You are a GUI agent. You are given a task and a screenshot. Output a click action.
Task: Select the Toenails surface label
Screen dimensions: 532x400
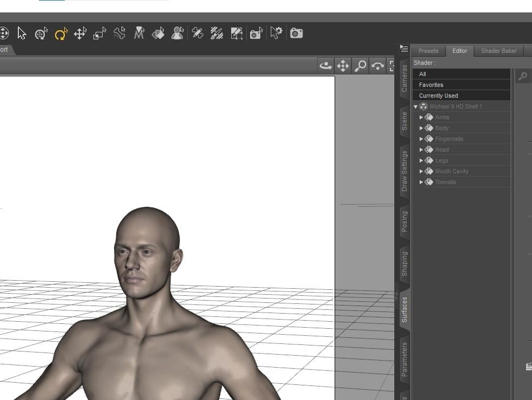pyautogui.click(x=446, y=182)
